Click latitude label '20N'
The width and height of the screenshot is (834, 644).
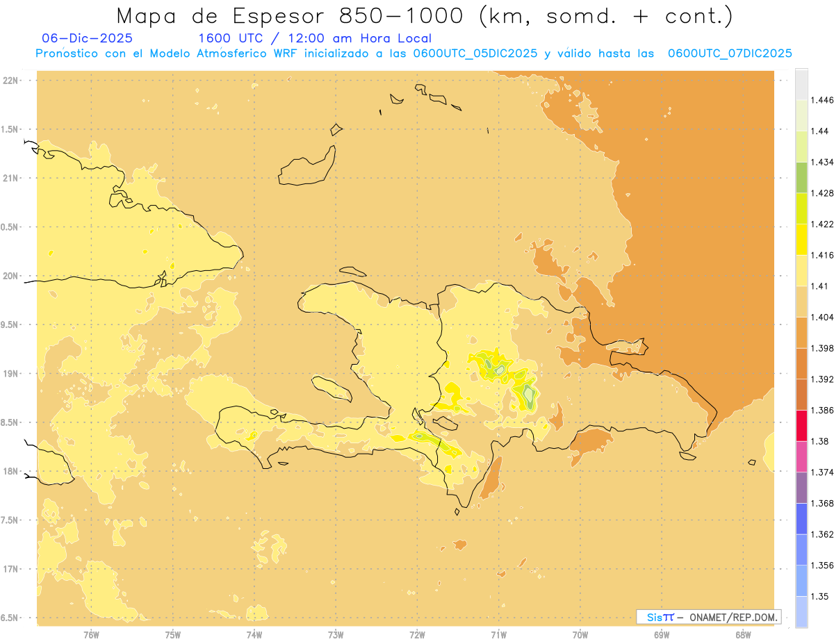[11, 276]
